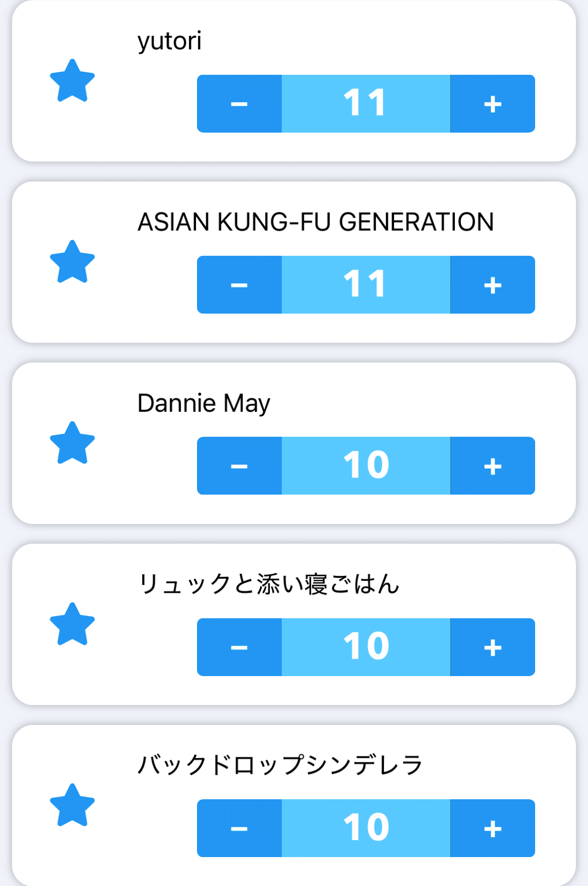Open the ASIAN KUNG-FU GENERATION artist name

(x=315, y=222)
